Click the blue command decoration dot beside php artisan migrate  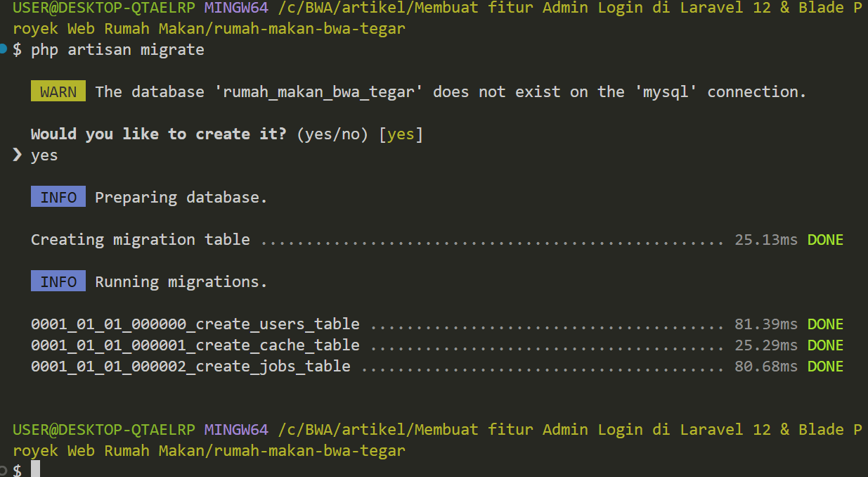click(4, 49)
